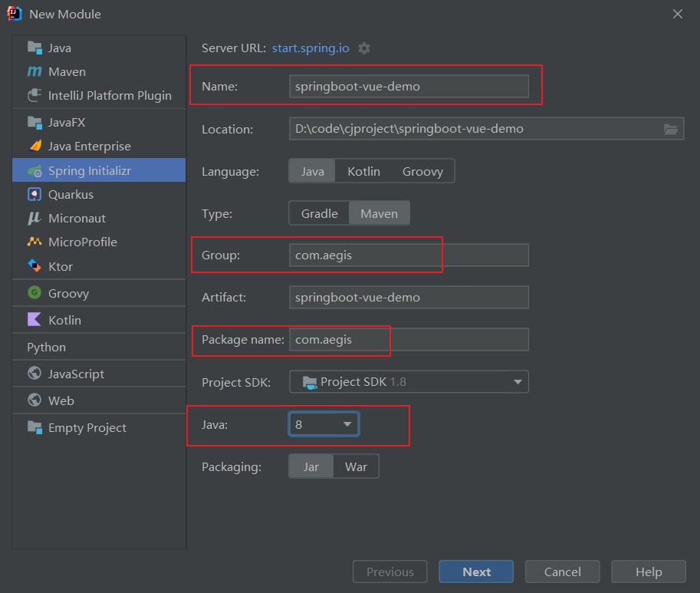Click the Package name input field
Image resolution: width=700 pixels, height=593 pixels.
pyautogui.click(x=409, y=339)
